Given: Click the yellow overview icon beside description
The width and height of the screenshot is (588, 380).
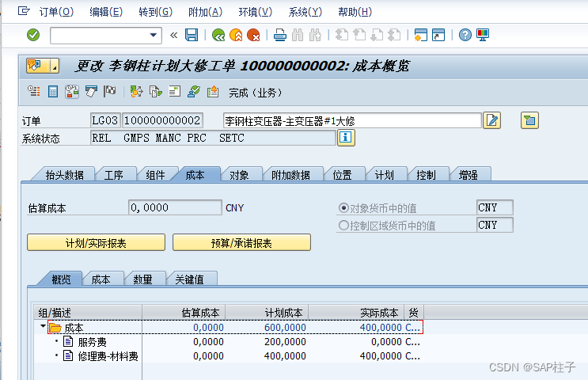Looking at the screenshot, I should [x=529, y=120].
